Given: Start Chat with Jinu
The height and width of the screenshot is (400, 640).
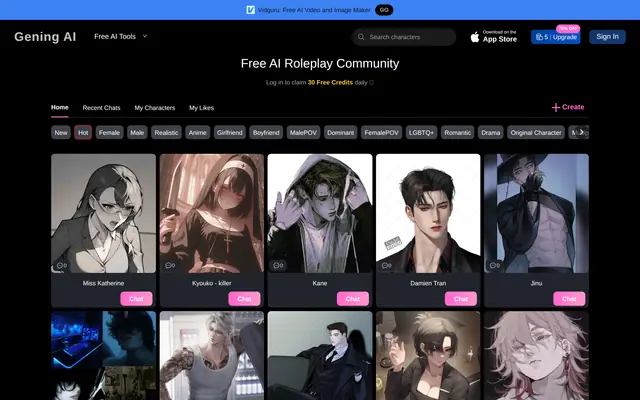Looking at the screenshot, I should click(569, 299).
